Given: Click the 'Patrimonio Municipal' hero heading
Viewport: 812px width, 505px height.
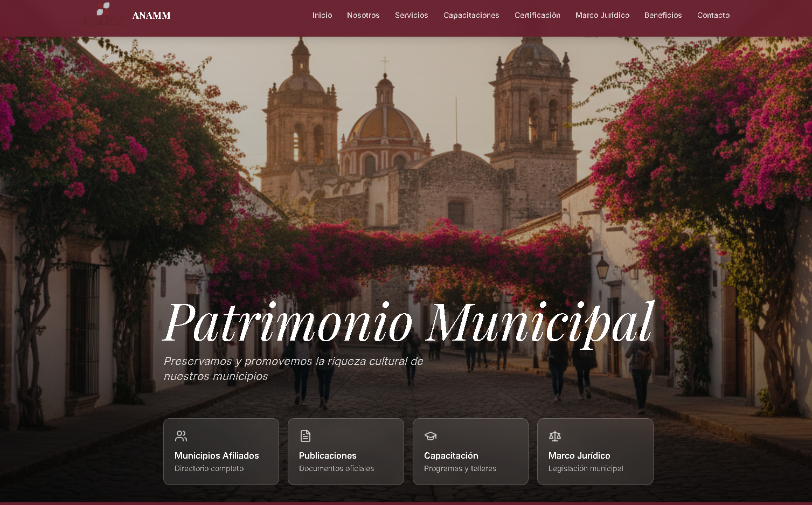Looking at the screenshot, I should (x=408, y=322).
